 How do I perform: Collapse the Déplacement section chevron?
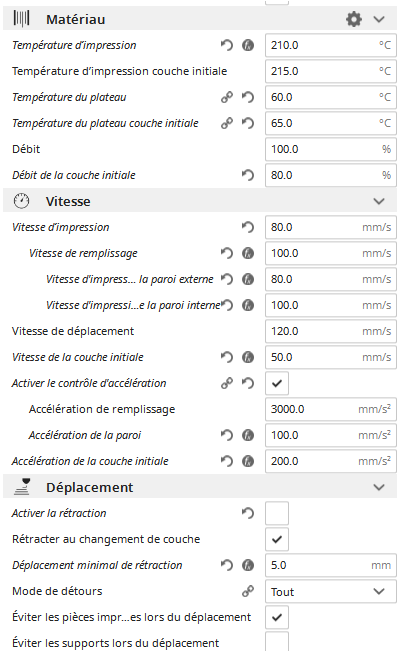coord(379,487)
